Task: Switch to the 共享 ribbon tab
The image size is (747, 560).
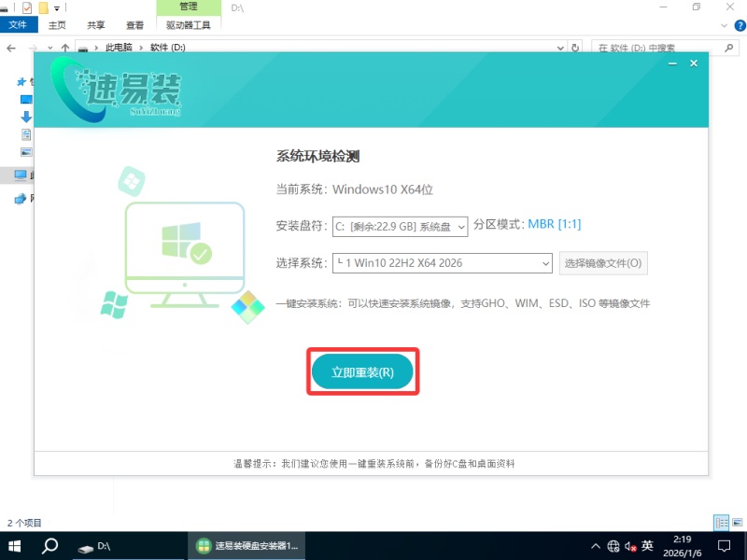Action: click(x=95, y=25)
